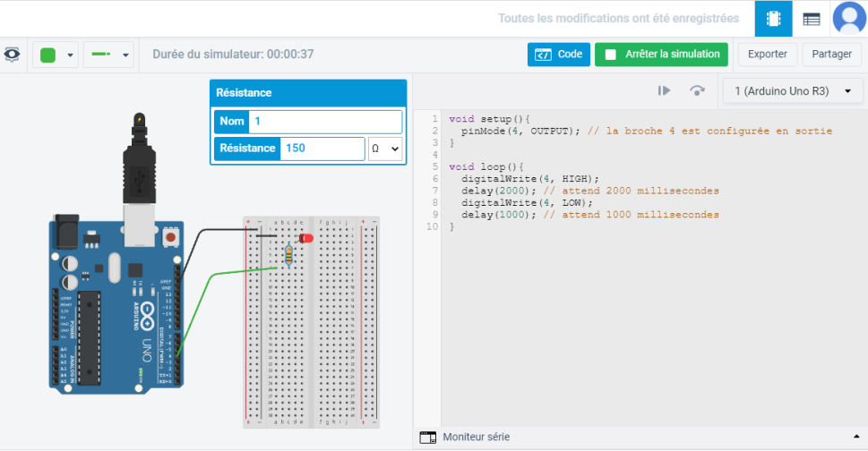Open the Ω resistance unit dropdown

[385, 149]
